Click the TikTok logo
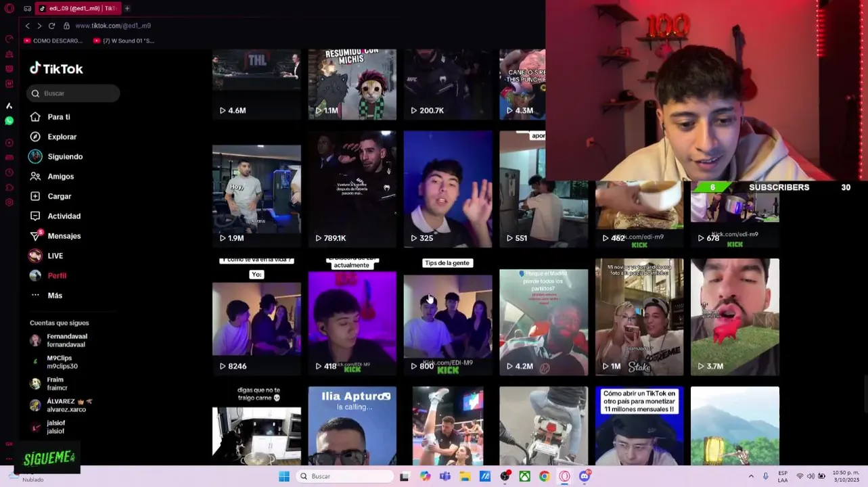 tap(56, 68)
